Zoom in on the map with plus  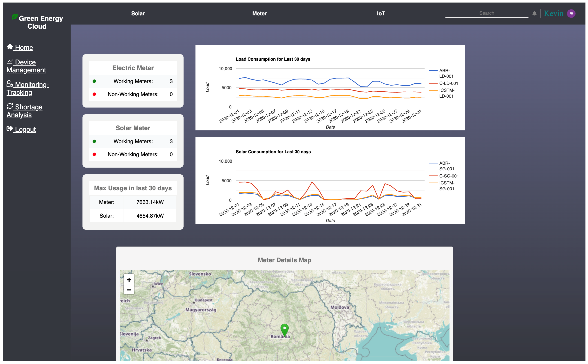click(129, 280)
